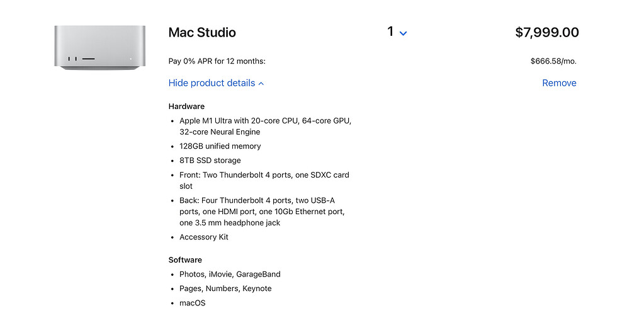Click the Front Thunderbolt ports description
Screen dimensions: 644x335
[x=264, y=181]
